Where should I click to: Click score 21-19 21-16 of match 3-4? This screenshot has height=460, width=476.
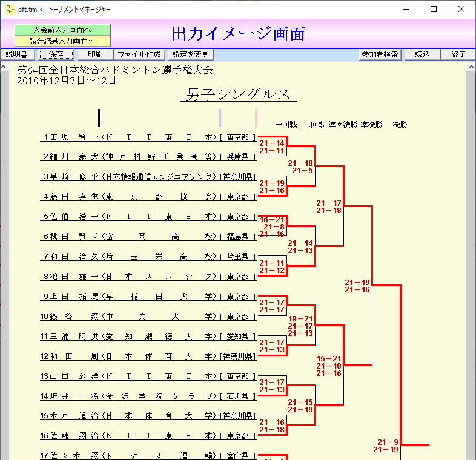pos(272,187)
